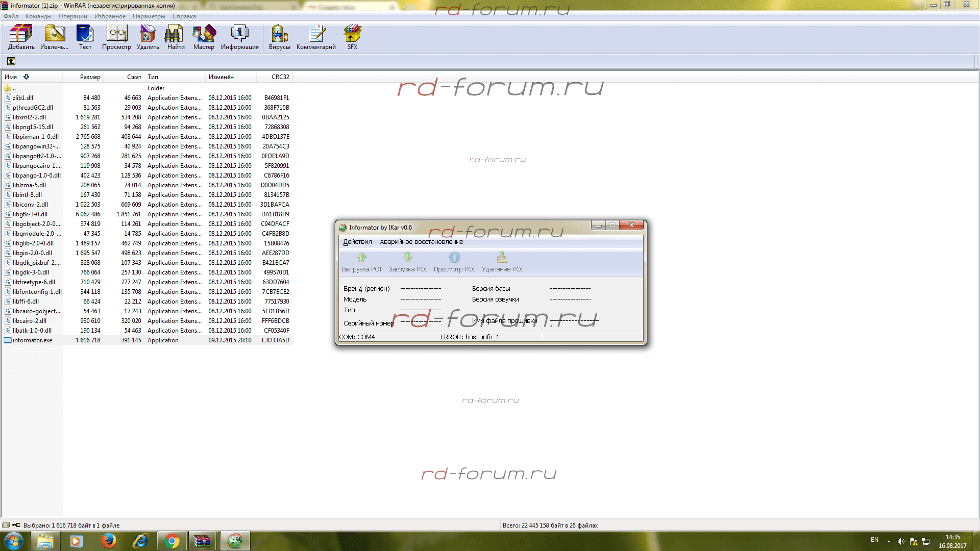
Task: Open the Show hidden icons tray arrow
Action: click(889, 541)
